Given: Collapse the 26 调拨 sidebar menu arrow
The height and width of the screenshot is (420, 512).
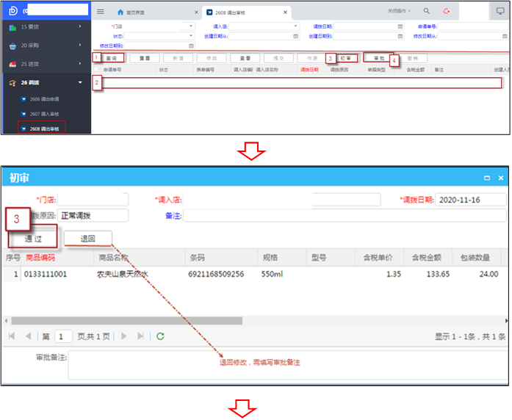Looking at the screenshot, I should tap(80, 82).
